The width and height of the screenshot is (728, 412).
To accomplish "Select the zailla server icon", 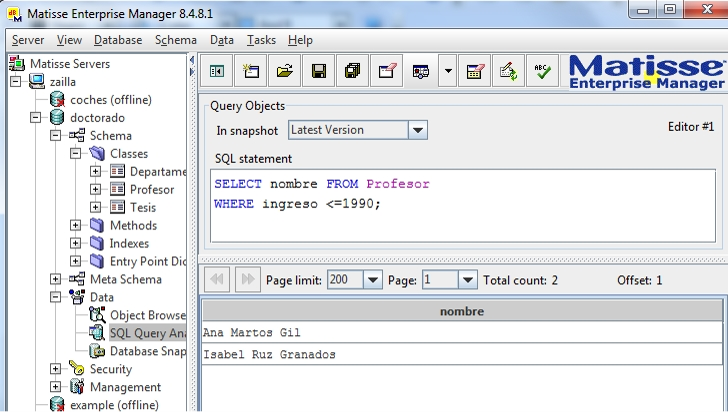I will click(37, 81).
